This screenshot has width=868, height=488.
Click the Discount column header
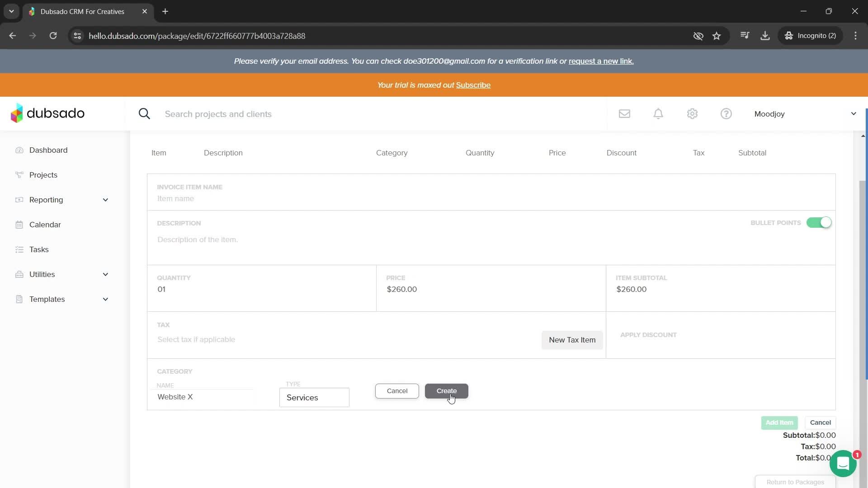click(621, 153)
